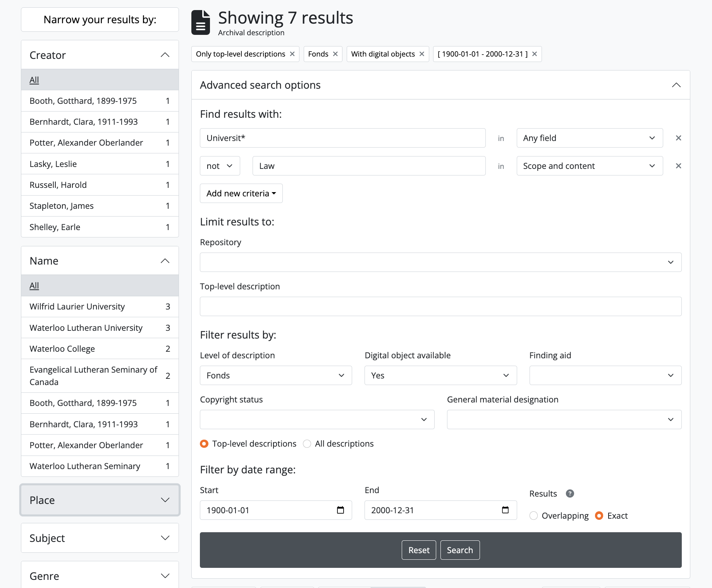Delete the 'Law' search criteria row
712x588 pixels.
pyautogui.click(x=678, y=166)
